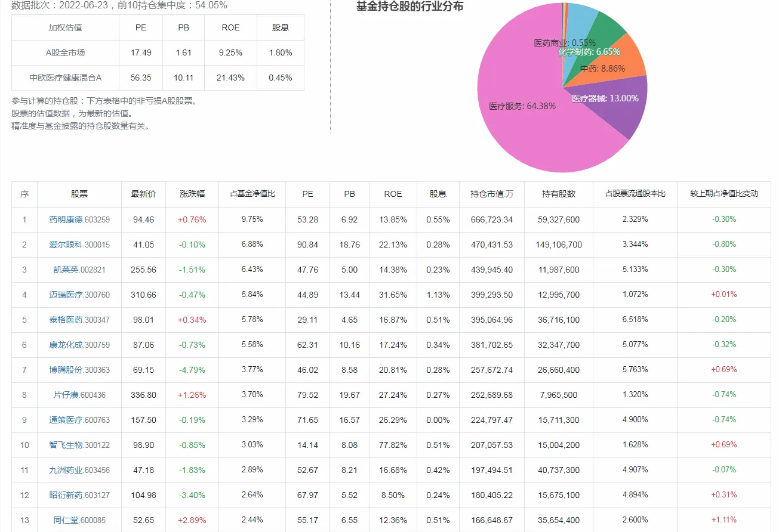
Task: Open stock link 康龙化成.300759
Action: (x=79, y=345)
